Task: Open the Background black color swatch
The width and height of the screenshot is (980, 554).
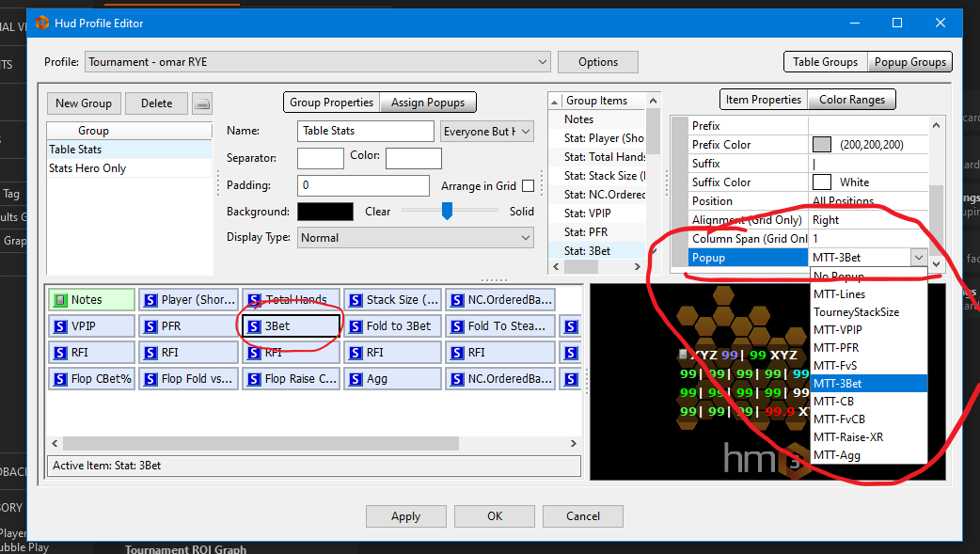Action: [x=325, y=212]
